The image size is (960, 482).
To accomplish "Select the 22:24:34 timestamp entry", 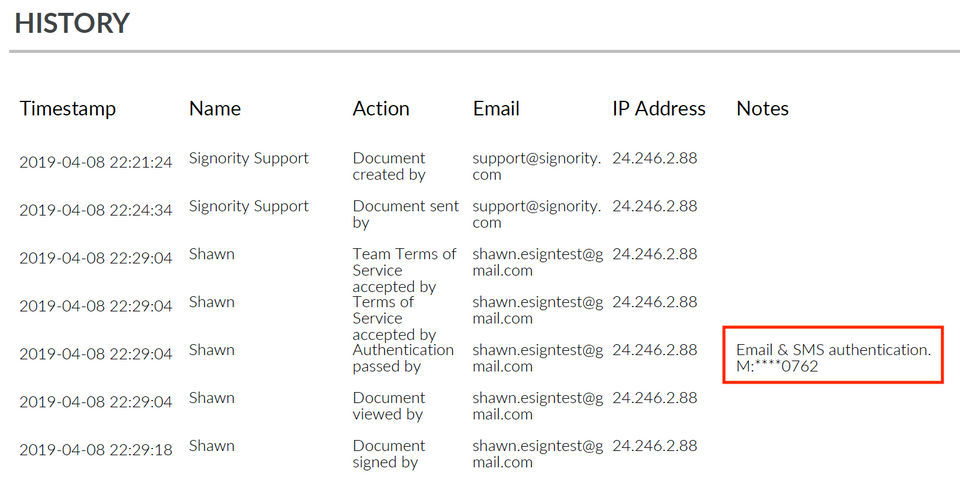I will point(96,210).
